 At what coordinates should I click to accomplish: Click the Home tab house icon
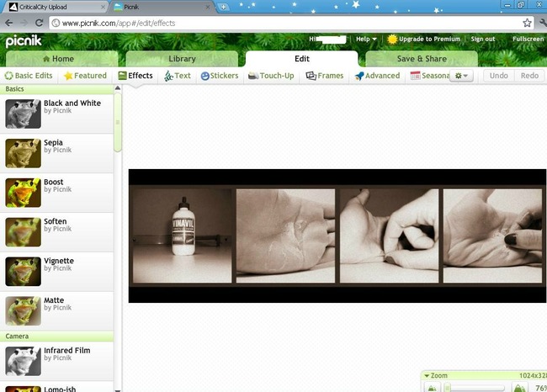46,59
